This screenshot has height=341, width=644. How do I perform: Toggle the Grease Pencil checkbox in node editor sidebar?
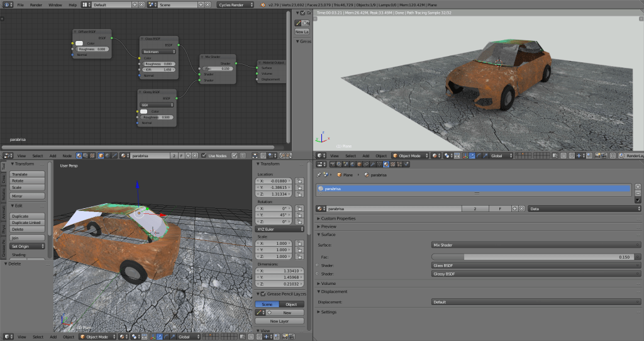pos(303,13)
